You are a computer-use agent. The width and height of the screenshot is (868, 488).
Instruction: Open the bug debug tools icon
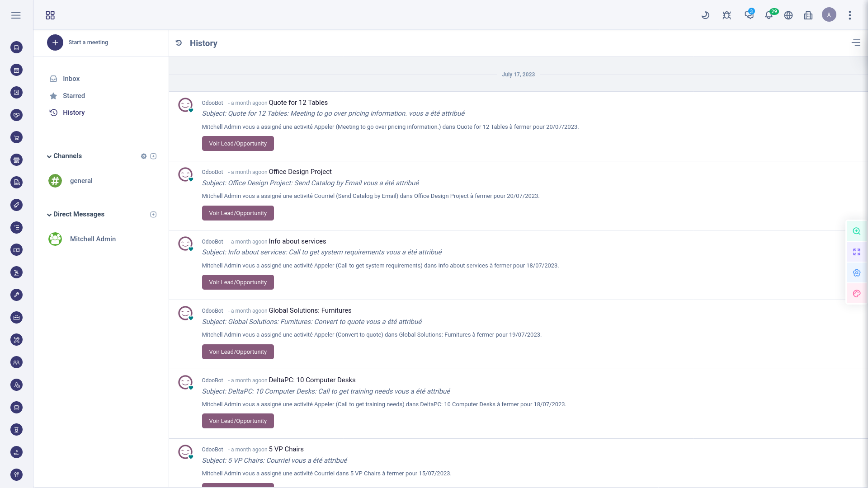click(x=726, y=15)
